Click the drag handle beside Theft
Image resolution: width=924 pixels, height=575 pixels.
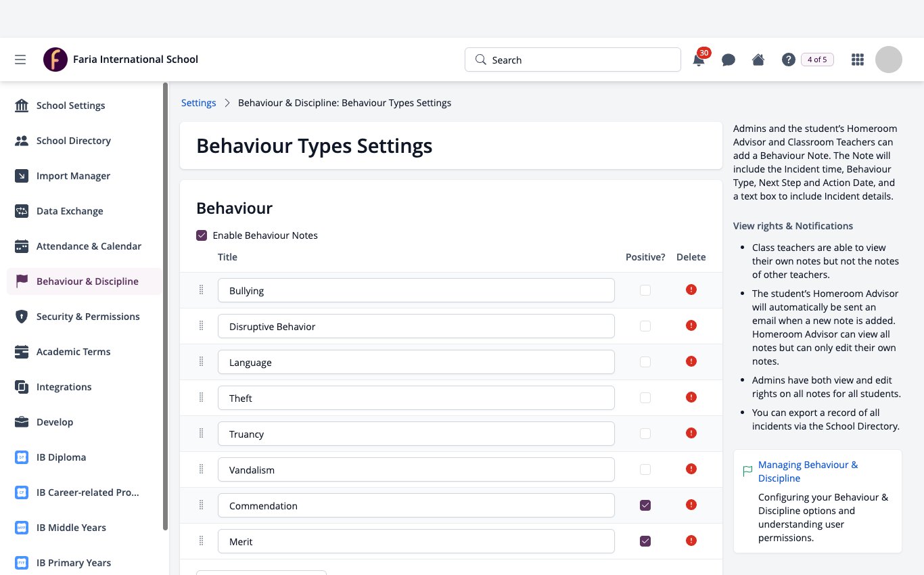tap(201, 397)
